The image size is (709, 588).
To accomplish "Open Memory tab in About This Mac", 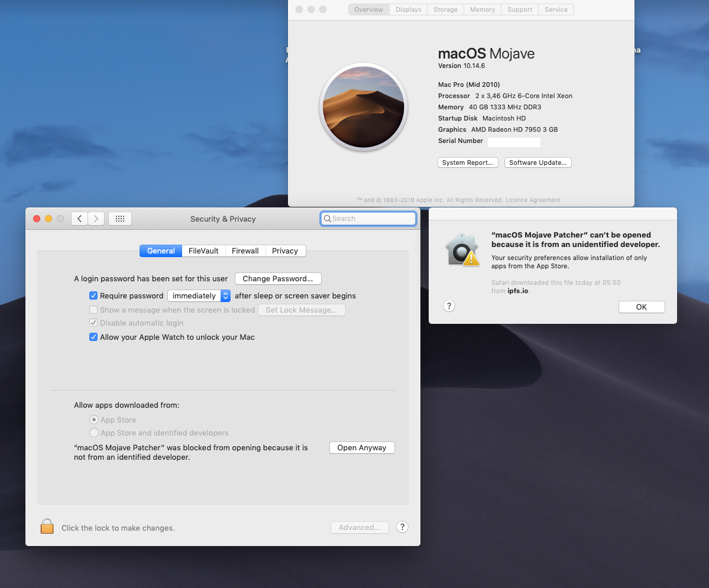I will pyautogui.click(x=483, y=9).
